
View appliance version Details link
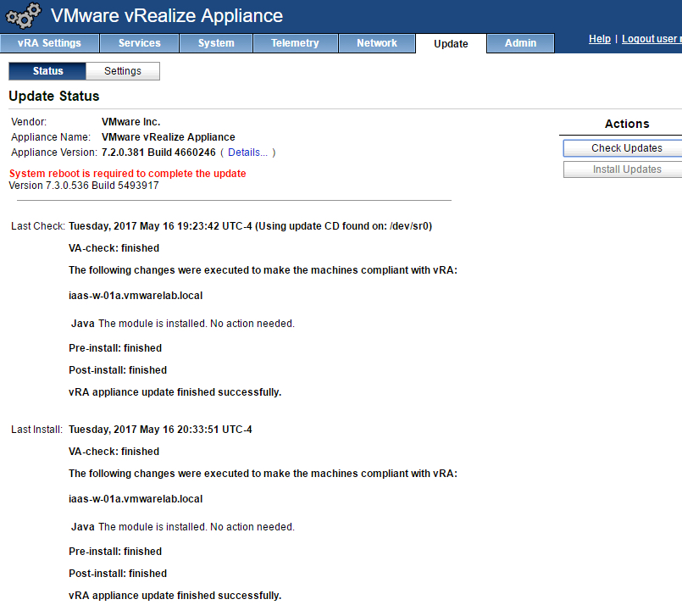click(x=247, y=153)
